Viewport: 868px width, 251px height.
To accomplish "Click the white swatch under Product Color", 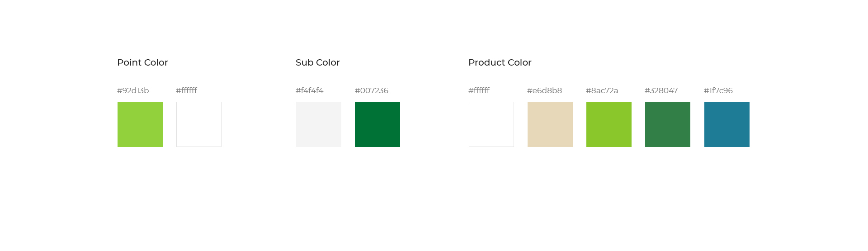I will (491, 124).
